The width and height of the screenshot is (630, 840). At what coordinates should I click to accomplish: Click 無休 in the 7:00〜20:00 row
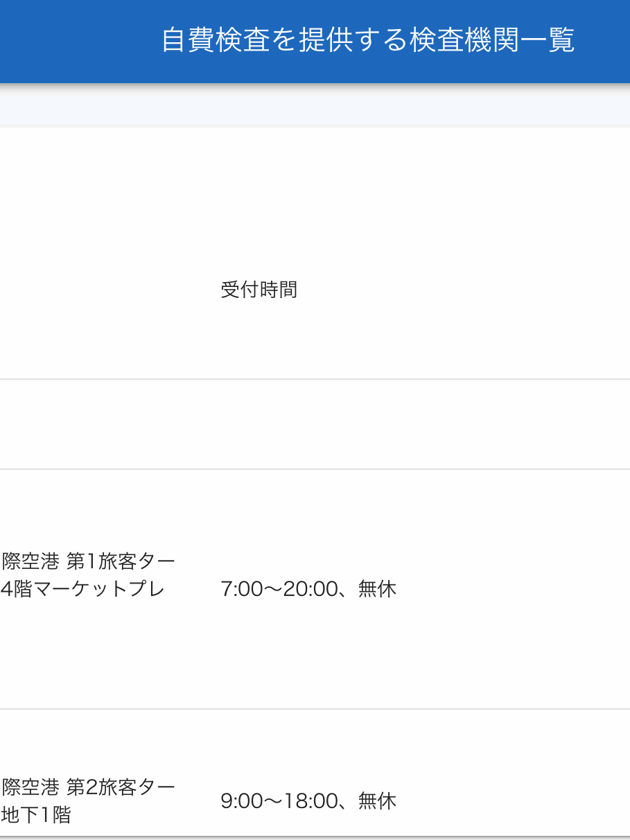click(x=378, y=589)
